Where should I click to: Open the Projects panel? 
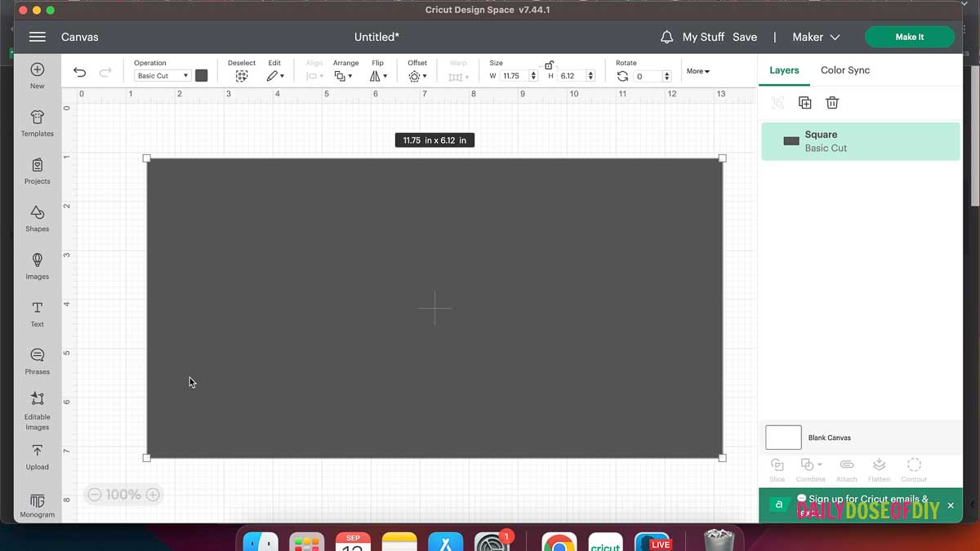point(38,171)
